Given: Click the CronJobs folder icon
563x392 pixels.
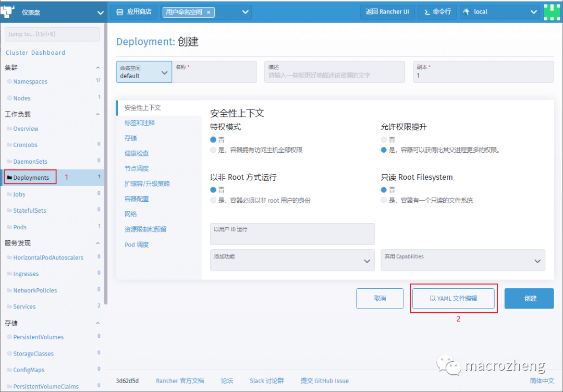Looking at the screenshot, I should click(x=10, y=145).
